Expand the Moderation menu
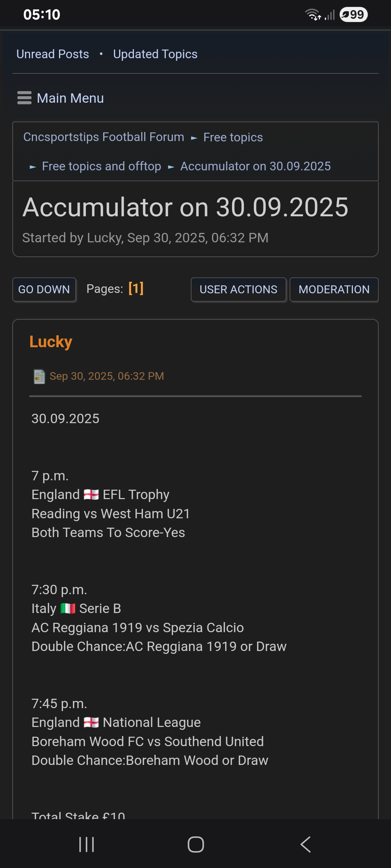Image resolution: width=391 pixels, height=868 pixels. coord(334,289)
